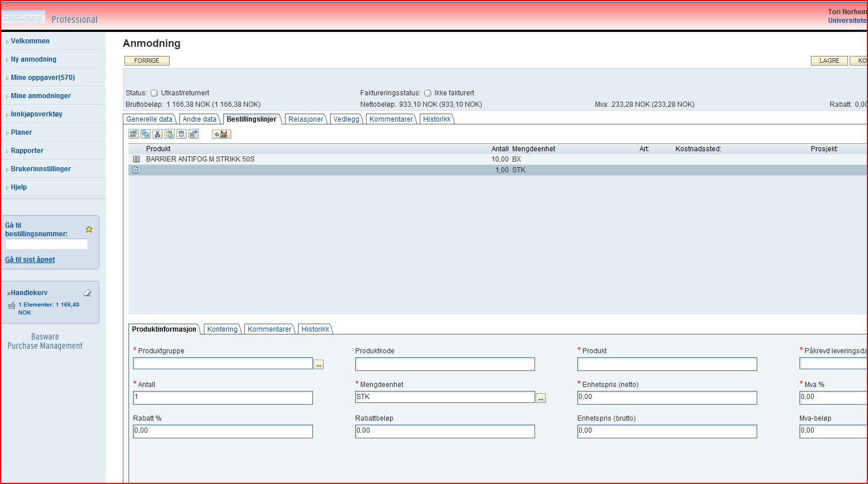The image size is (868, 484).
Task: Click the 1,00 quantity cell in the STK row
Action: (x=502, y=170)
